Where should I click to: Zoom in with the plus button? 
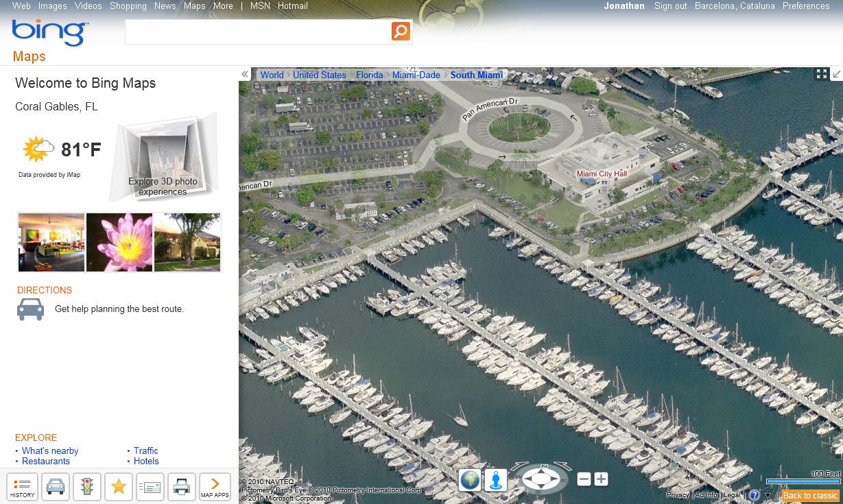(x=601, y=479)
